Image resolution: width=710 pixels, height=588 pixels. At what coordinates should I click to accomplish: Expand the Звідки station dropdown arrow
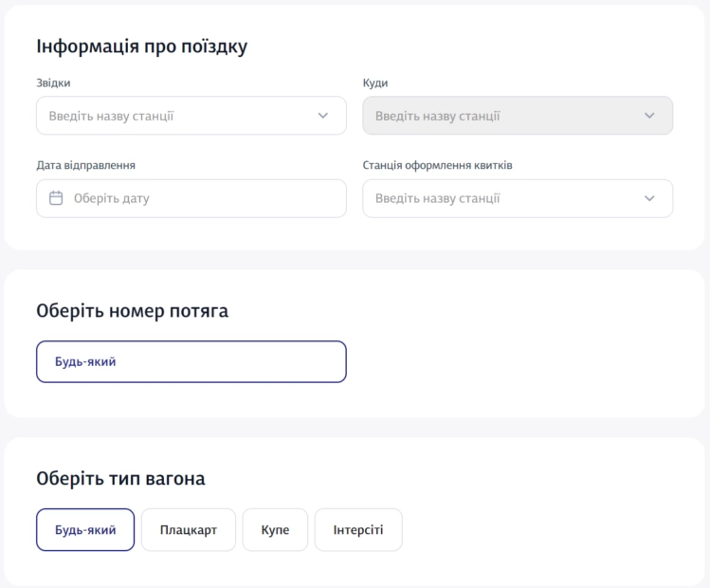coord(323,116)
